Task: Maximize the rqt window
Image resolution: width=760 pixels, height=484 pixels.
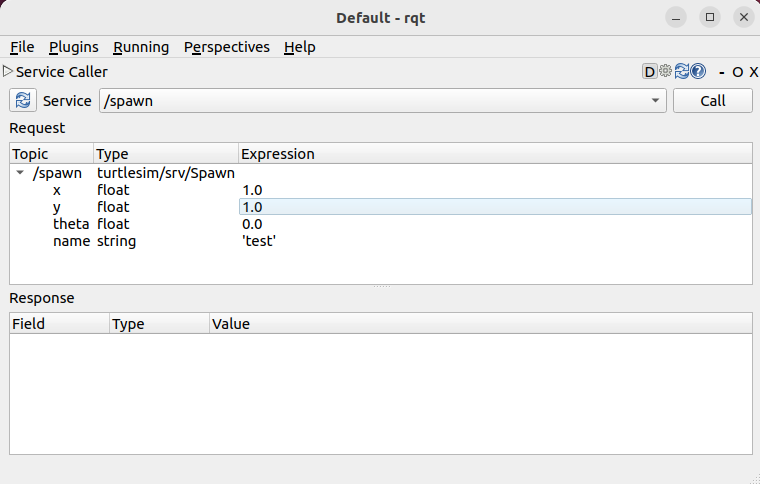Action: 710,18
